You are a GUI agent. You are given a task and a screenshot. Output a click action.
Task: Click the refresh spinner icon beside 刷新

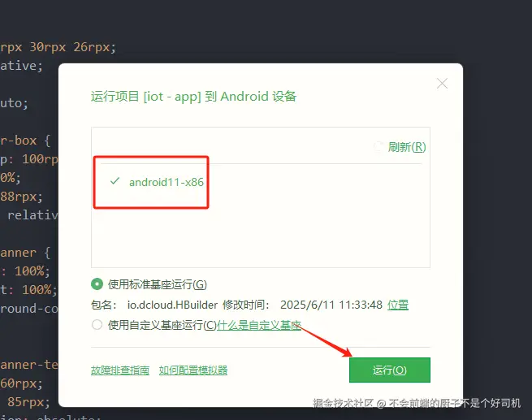pos(378,147)
